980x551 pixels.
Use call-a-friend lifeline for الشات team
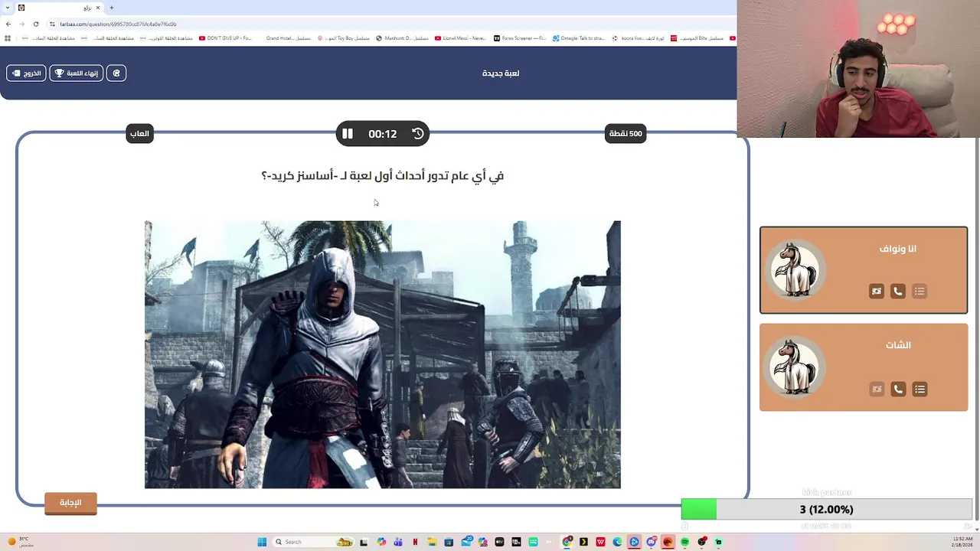(898, 390)
